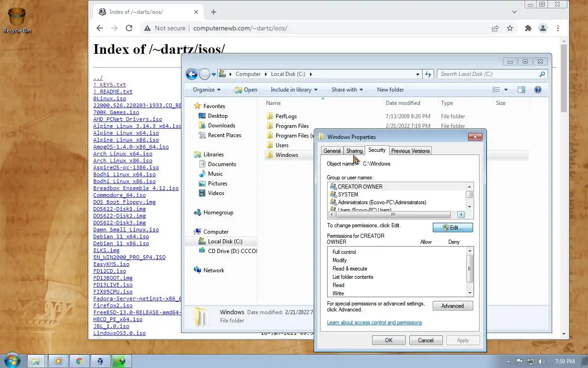Click the Chrome back arrow
This screenshot has width=588, height=368.
point(100,28)
